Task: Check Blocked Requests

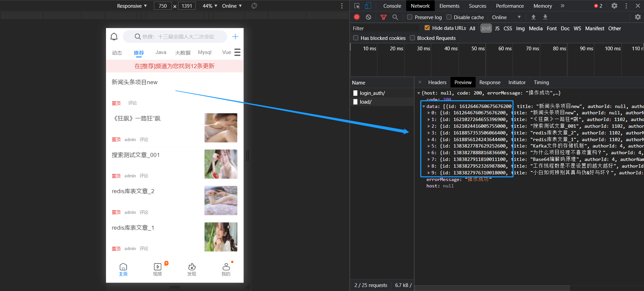Action: pyautogui.click(x=412, y=38)
